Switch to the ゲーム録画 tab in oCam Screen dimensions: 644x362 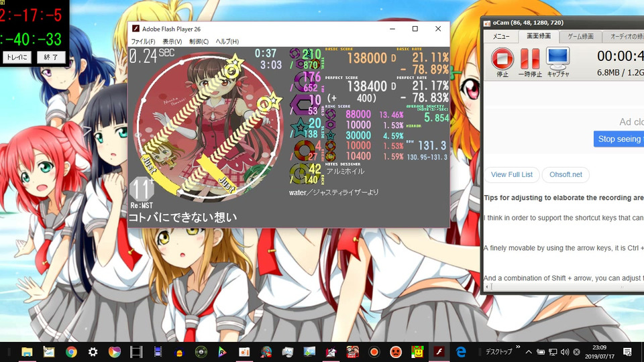(x=580, y=36)
